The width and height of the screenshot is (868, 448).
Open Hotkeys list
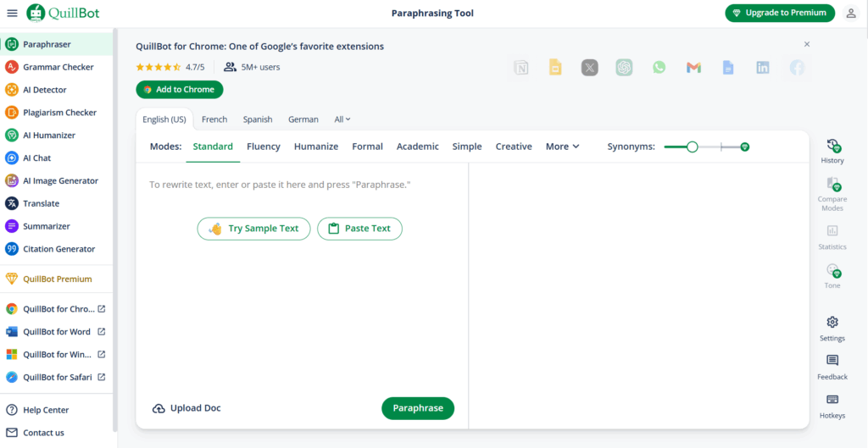pyautogui.click(x=832, y=407)
